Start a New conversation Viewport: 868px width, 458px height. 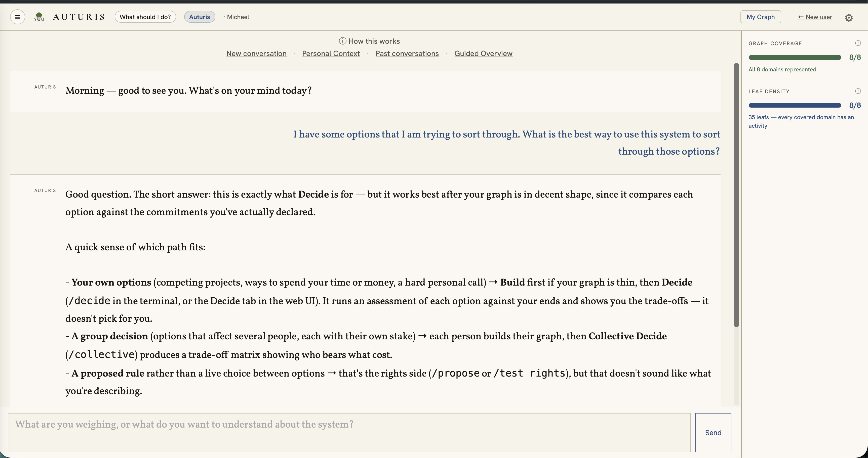click(256, 54)
